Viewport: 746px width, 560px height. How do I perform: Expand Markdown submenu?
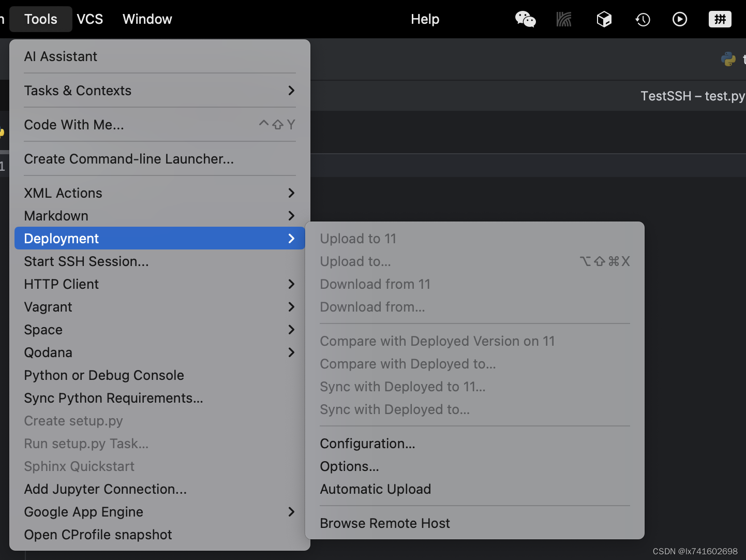click(x=160, y=216)
